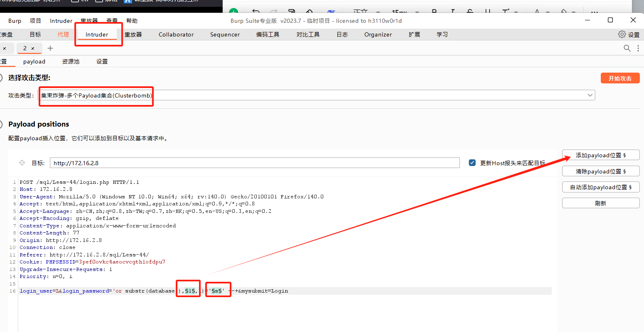
Task: Click the §s§ payload marker in the request
Action: click(217, 291)
